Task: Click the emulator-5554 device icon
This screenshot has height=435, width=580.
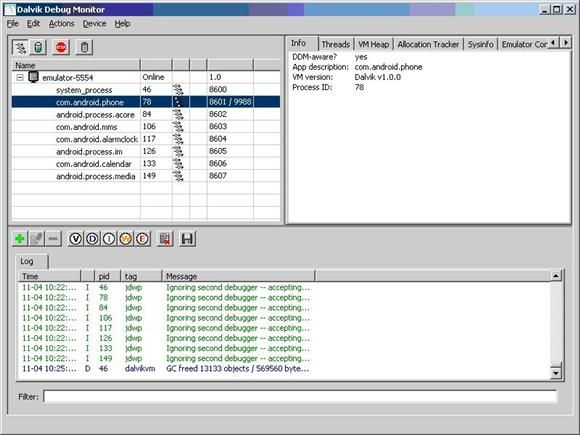Action: point(34,77)
